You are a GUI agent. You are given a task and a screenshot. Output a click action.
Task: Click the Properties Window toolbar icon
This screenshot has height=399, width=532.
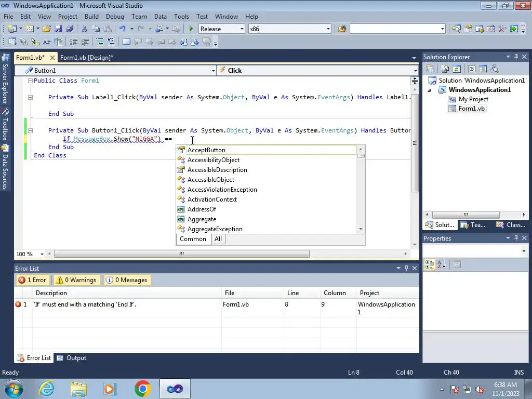(x=468, y=29)
